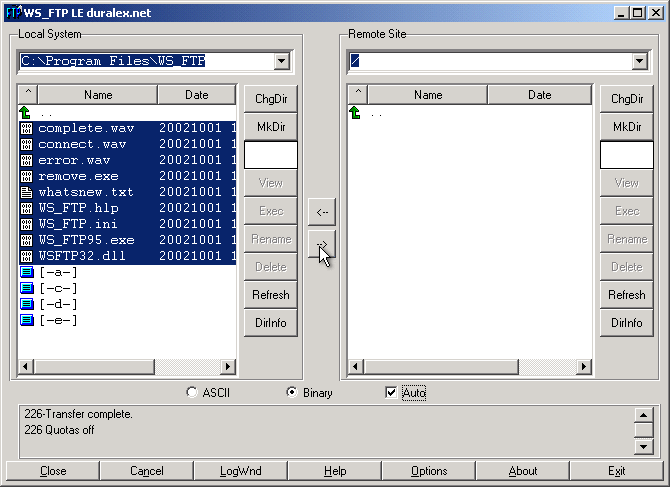The height and width of the screenshot is (487, 670).
Task: Select the ASCII transfer mode
Action: click(x=192, y=393)
